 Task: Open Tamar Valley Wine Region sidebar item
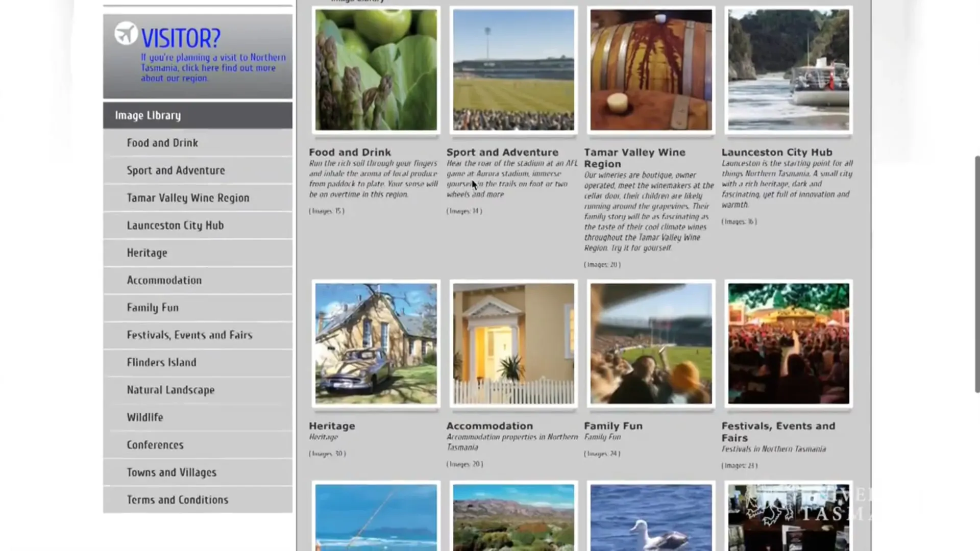(x=188, y=198)
